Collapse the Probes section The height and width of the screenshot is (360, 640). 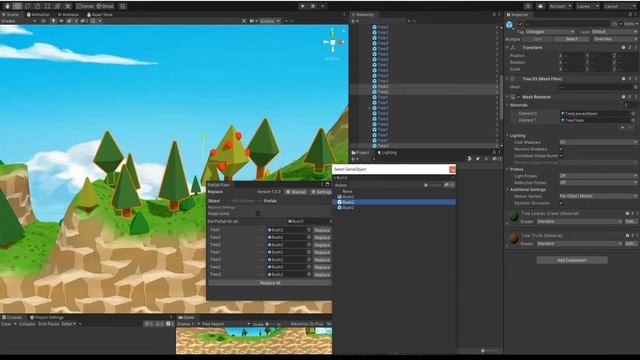pos(508,169)
